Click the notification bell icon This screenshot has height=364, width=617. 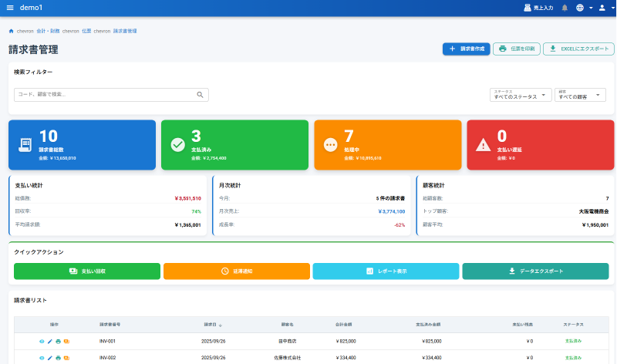[565, 8]
